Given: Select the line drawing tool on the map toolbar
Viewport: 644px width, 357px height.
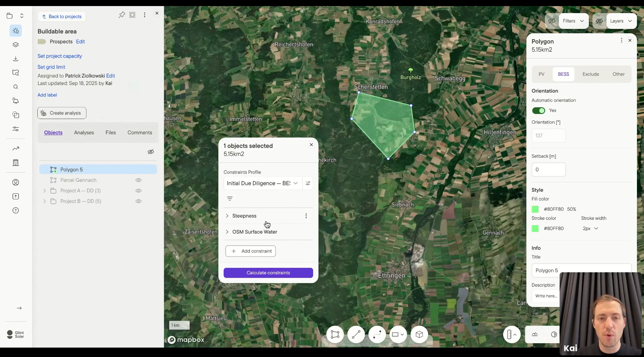Looking at the screenshot, I should [356, 334].
